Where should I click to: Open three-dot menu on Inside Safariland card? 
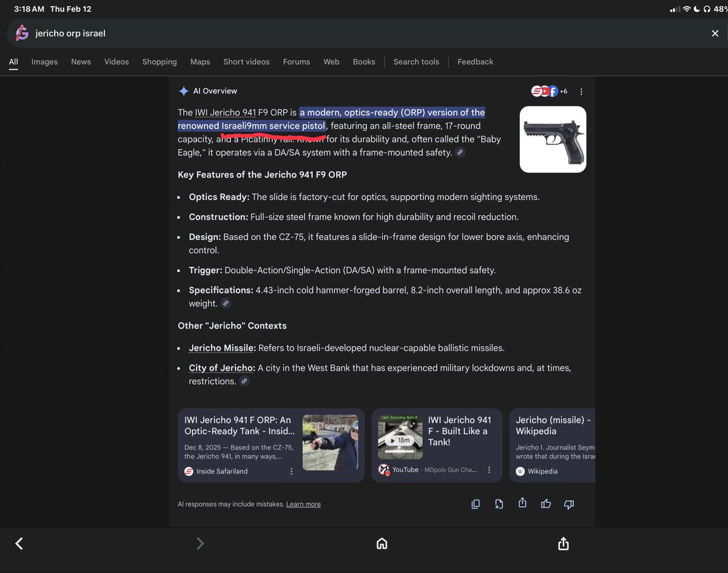(x=291, y=471)
